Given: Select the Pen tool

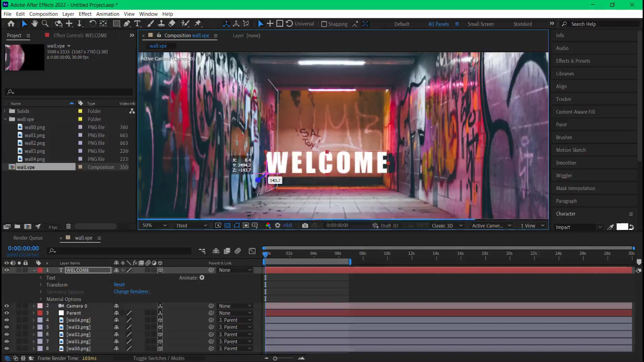Looking at the screenshot, I should coord(127,23).
